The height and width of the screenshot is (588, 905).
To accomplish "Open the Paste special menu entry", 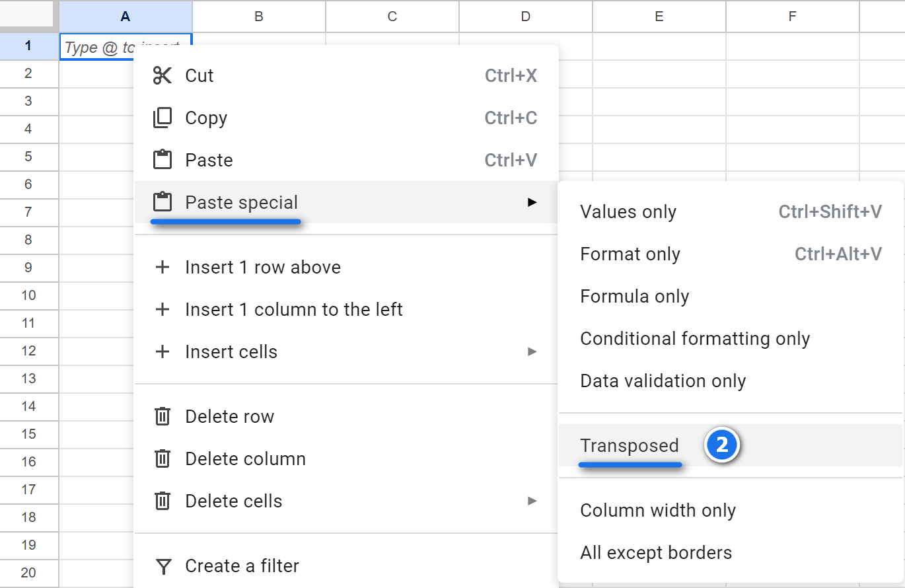I will click(346, 202).
